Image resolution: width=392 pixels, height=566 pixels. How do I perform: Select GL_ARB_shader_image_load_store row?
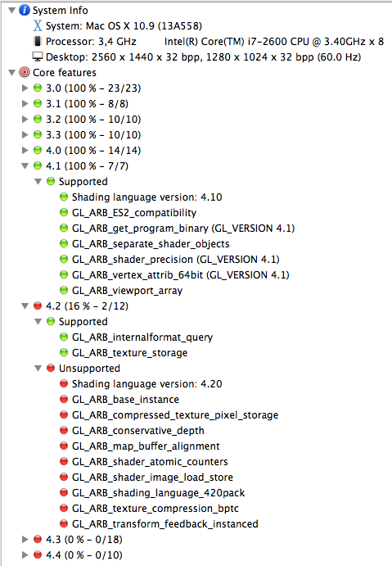[x=152, y=477]
